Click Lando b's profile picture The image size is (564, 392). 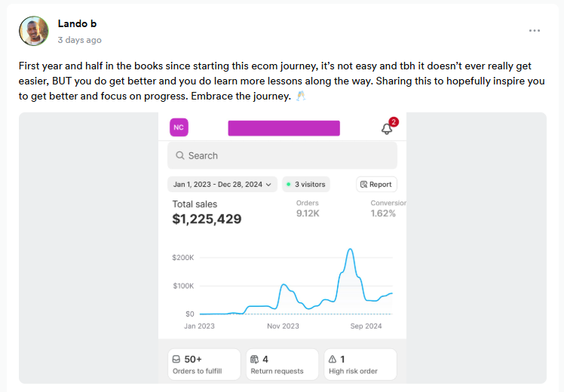[33, 31]
